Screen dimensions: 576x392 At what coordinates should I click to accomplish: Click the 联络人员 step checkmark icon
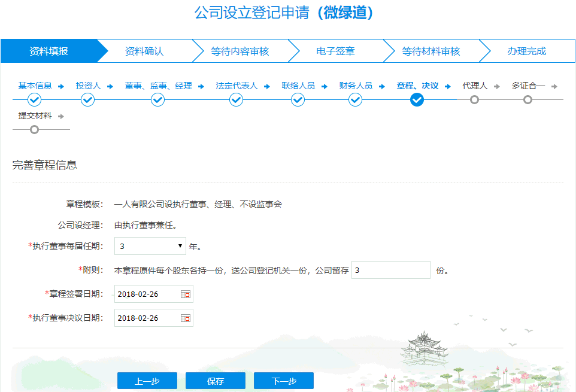pos(298,100)
